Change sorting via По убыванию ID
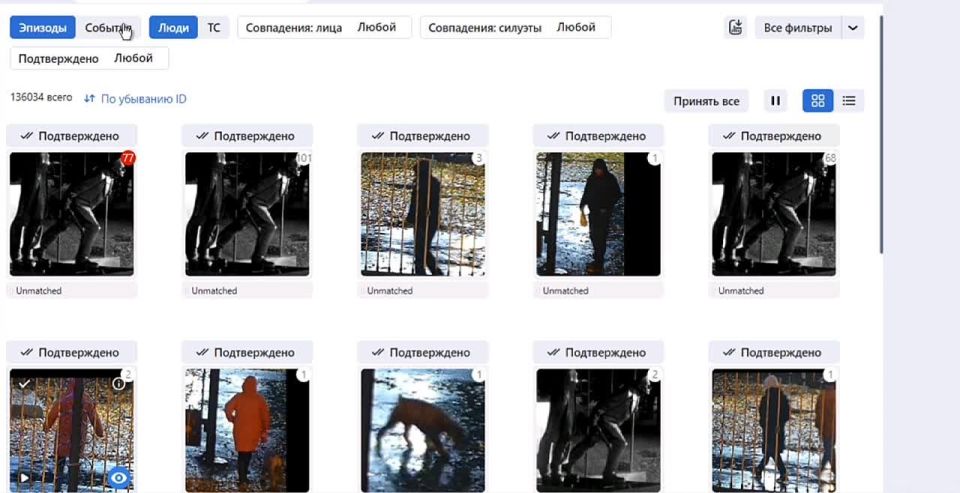 coord(143,99)
